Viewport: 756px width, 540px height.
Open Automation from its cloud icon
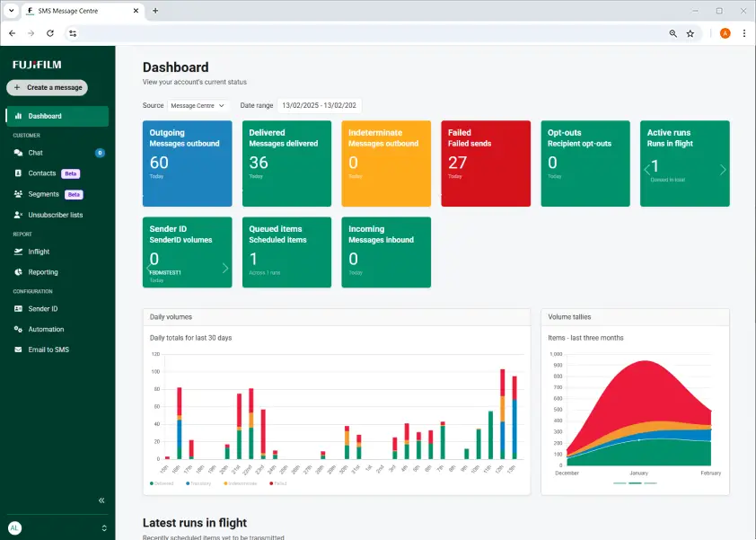[19, 329]
